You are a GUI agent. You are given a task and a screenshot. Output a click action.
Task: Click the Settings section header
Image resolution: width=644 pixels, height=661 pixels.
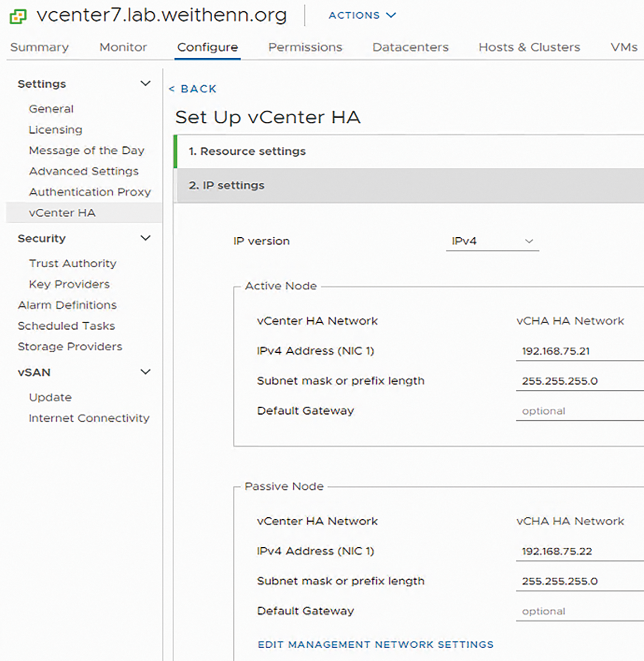tap(42, 84)
